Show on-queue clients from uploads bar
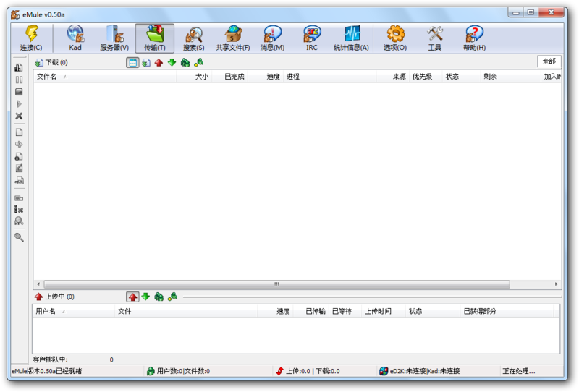The image size is (579, 392). coord(159,297)
